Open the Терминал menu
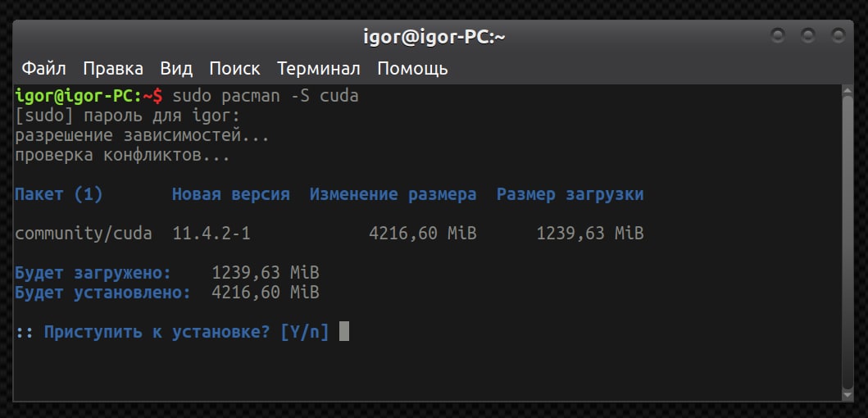This screenshot has height=418, width=868. pos(318,68)
